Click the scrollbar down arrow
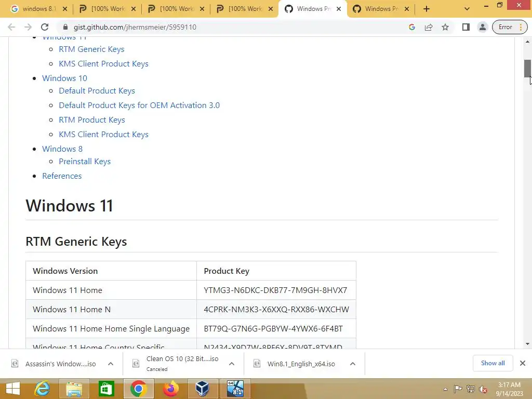 527,344
